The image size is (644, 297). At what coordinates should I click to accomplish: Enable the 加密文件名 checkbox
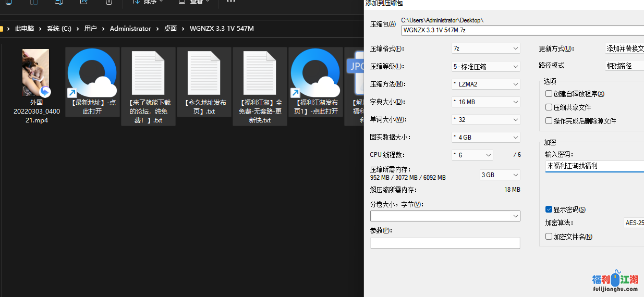[x=549, y=237]
